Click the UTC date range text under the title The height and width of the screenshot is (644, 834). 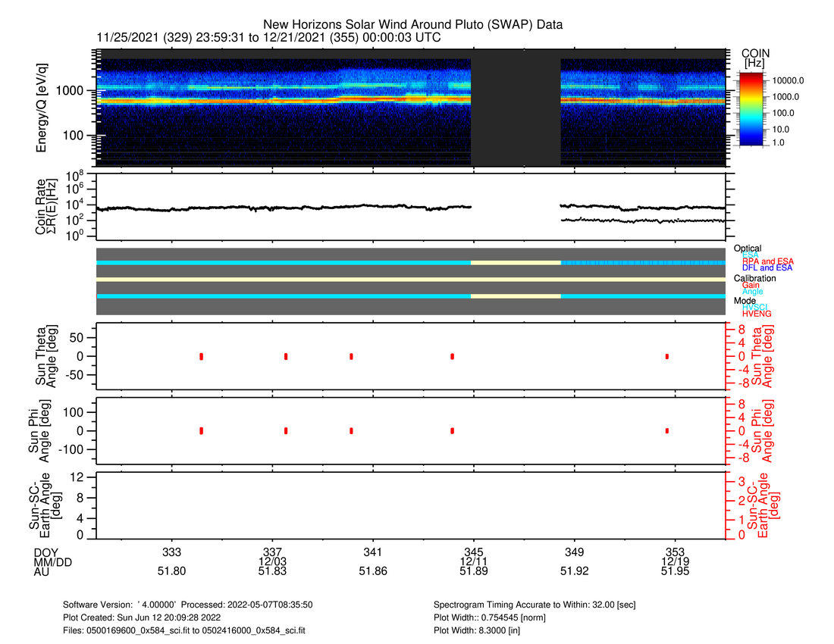(269, 38)
